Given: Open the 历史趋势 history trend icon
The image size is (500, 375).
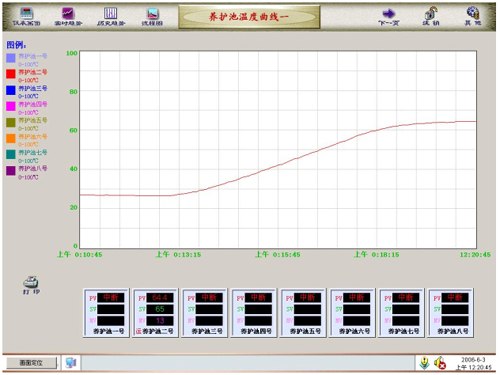Looking at the screenshot, I should 110,13.
